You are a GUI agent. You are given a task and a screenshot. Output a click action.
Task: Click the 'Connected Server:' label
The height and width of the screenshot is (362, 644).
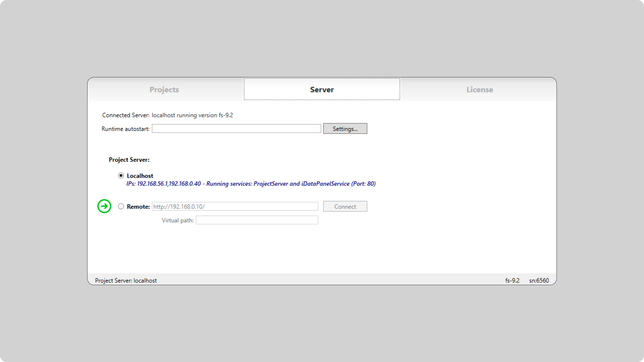click(x=126, y=115)
